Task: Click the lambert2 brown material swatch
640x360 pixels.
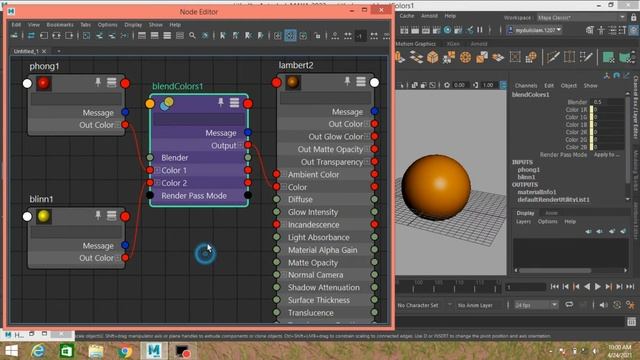Action: (x=293, y=82)
